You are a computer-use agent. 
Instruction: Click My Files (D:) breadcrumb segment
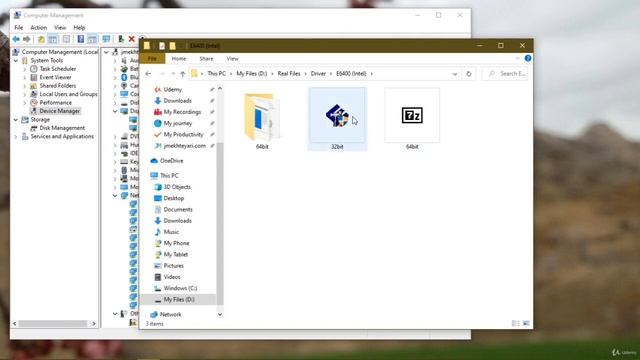(x=251, y=73)
